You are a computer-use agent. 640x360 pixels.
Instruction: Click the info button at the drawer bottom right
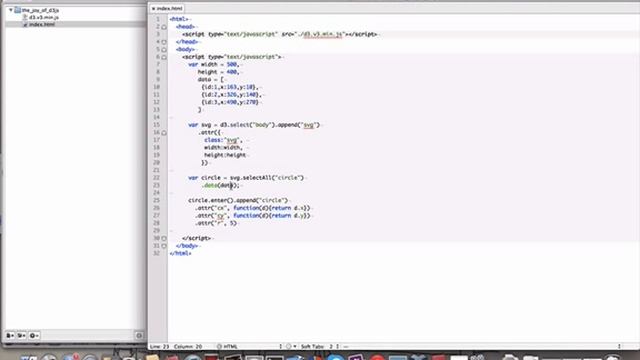139,336
